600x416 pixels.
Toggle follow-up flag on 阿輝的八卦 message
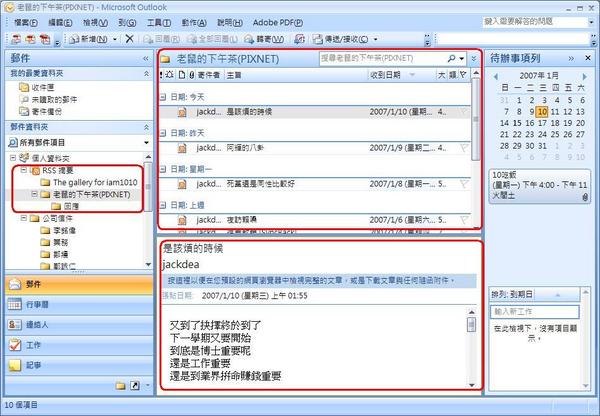tap(463, 148)
